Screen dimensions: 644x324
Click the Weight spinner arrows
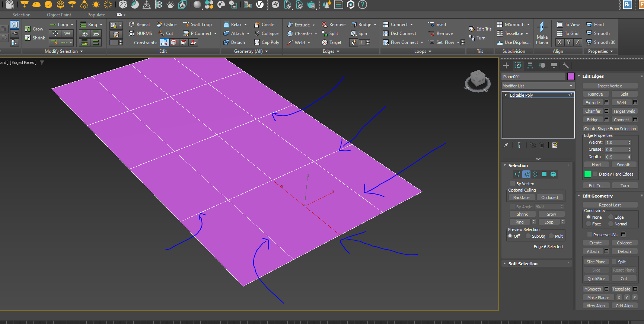tap(629, 142)
